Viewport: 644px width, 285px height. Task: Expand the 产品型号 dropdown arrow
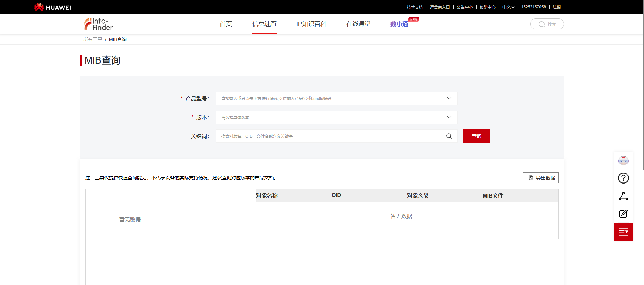[x=449, y=98]
